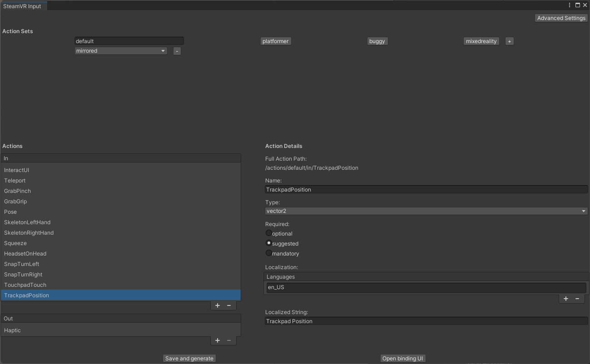Select the Haptic out action
This screenshot has width=590, height=364.
[121, 330]
